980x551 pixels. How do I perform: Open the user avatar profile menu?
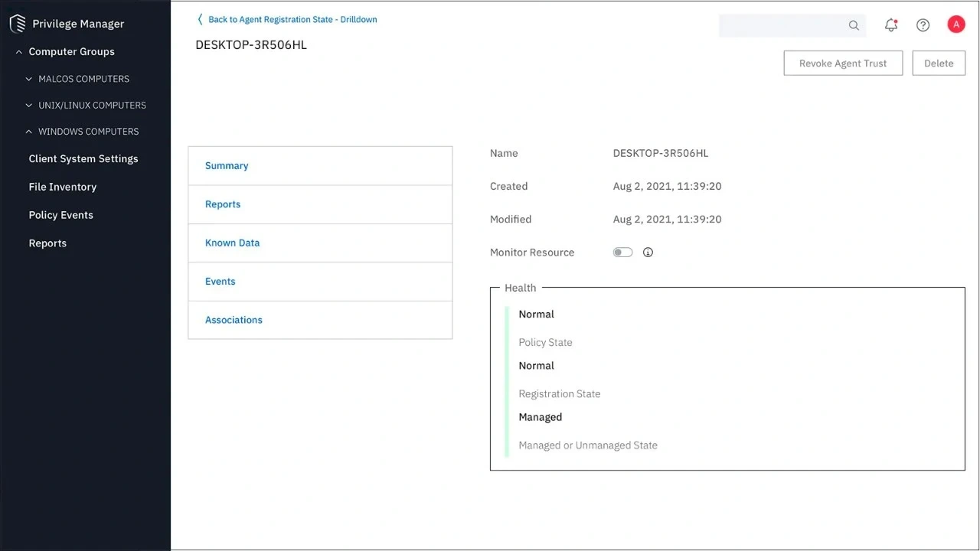tap(955, 24)
